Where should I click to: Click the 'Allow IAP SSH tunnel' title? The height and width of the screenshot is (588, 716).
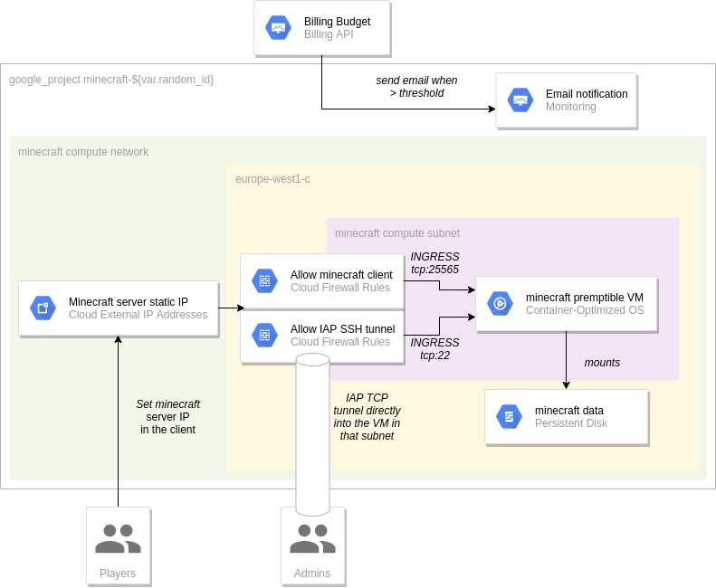(x=342, y=329)
